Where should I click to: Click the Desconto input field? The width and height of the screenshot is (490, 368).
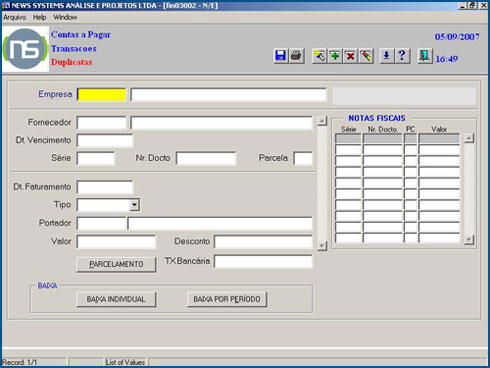(263, 242)
